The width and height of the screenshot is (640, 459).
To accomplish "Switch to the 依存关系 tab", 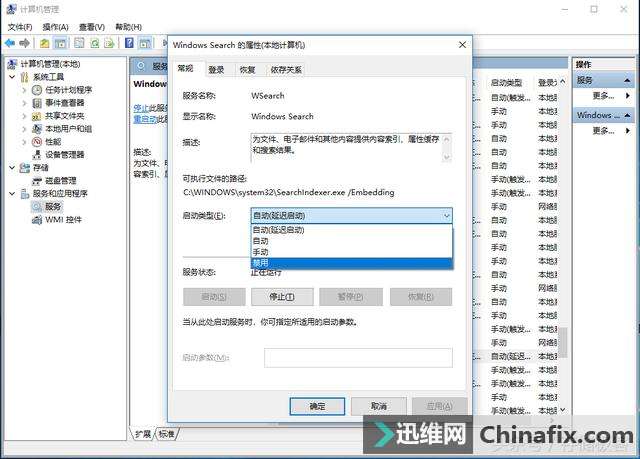I will coord(286,70).
